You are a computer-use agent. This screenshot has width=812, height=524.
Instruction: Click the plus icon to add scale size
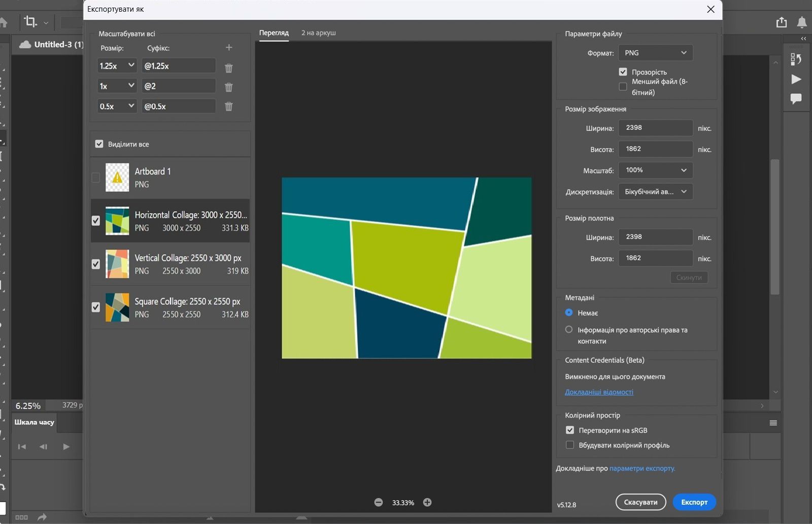pyautogui.click(x=229, y=48)
